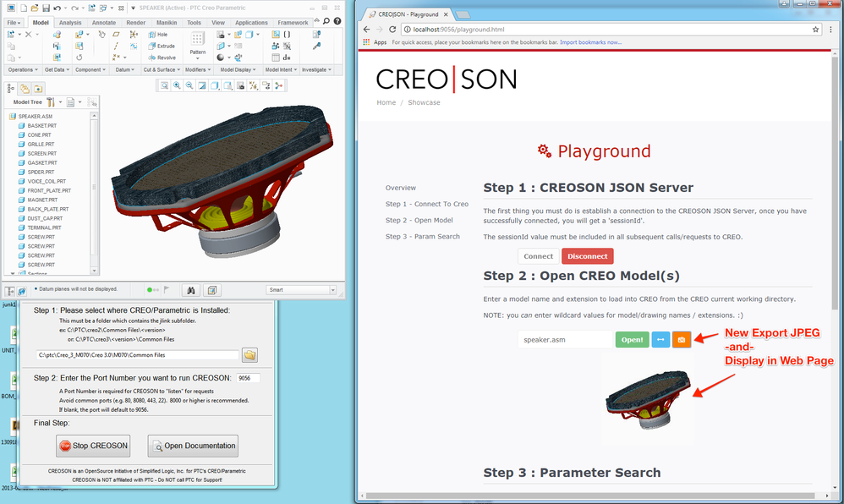Switch to the Framework ribbon tab
The width and height of the screenshot is (844, 504).
[x=293, y=23]
